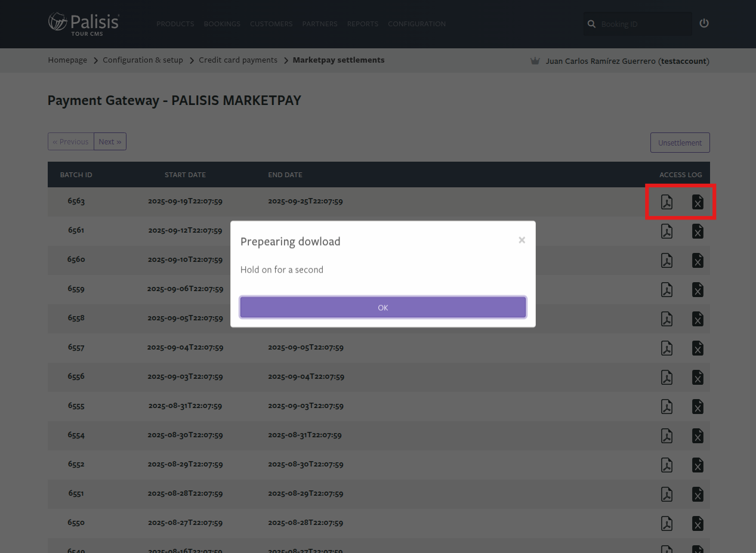Download PDF report for batch 6550

tap(666, 524)
